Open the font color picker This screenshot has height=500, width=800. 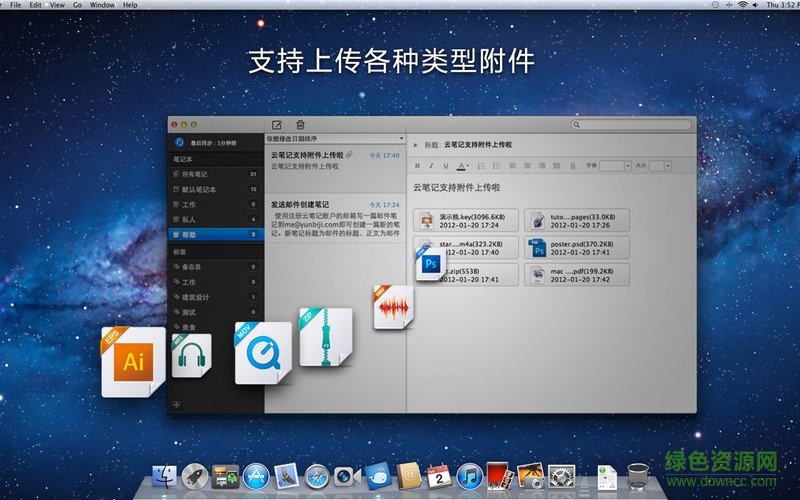coord(462,165)
